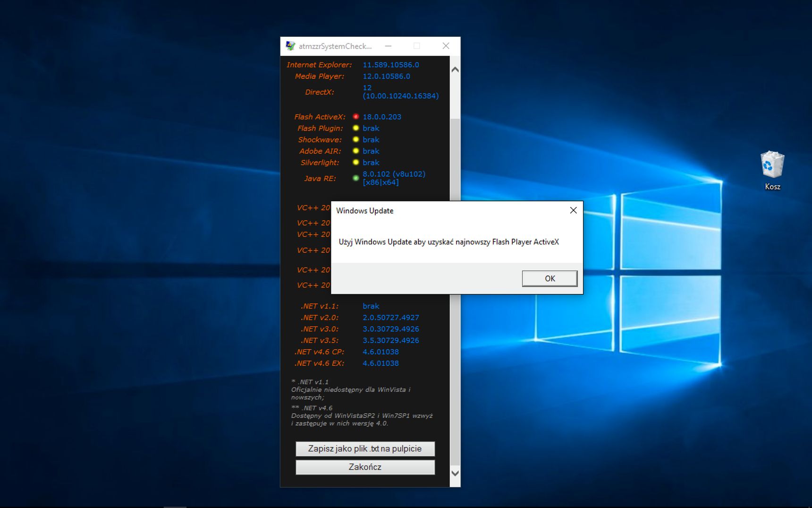Click the scroll up arrow in atmzzrSystemCheck
The width and height of the screenshot is (812, 508).
455,69
